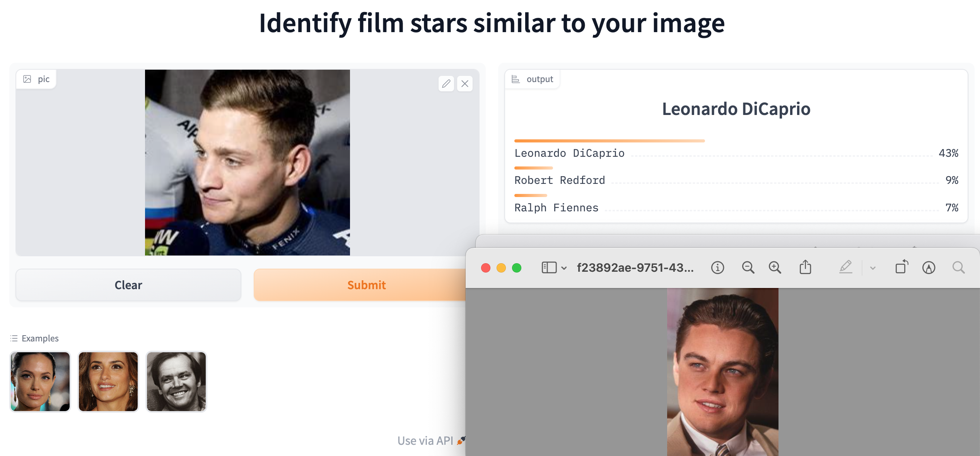
Task: Zoom in using Preview magnifier plus icon
Action: coord(775,267)
